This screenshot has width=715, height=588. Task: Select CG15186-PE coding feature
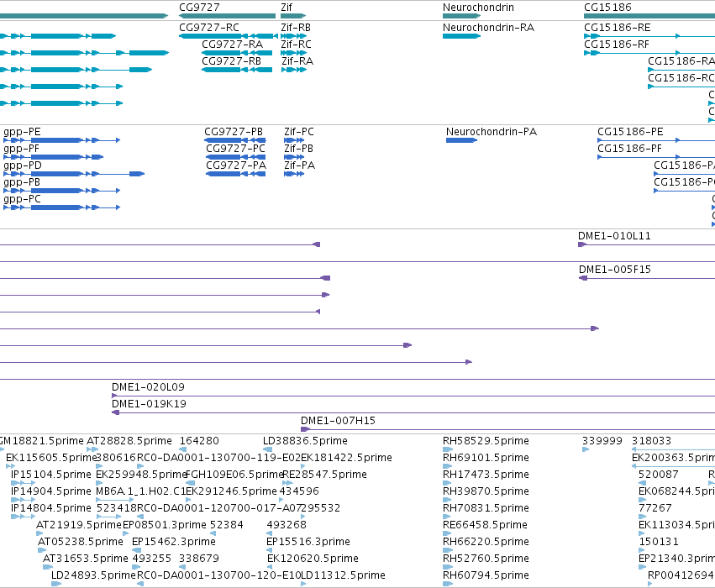(x=656, y=140)
